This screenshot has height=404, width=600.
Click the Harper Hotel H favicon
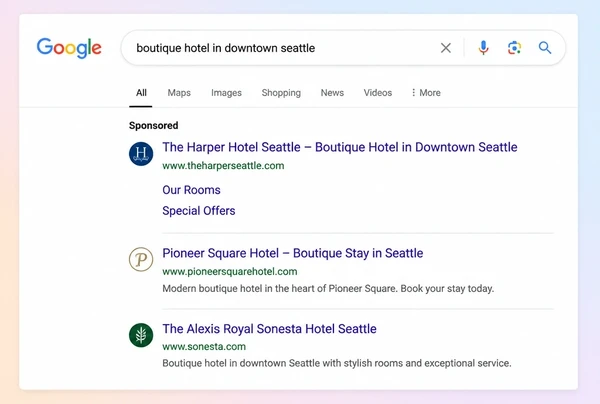click(x=141, y=154)
